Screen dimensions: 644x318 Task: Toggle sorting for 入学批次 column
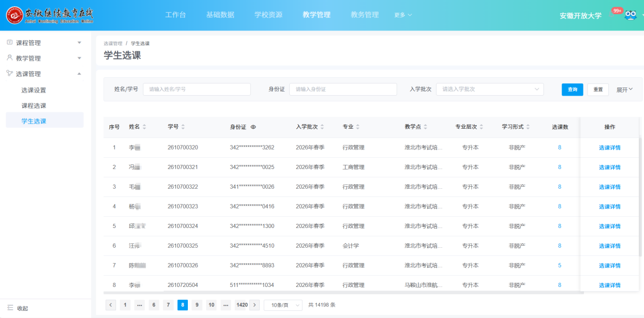[x=322, y=126]
